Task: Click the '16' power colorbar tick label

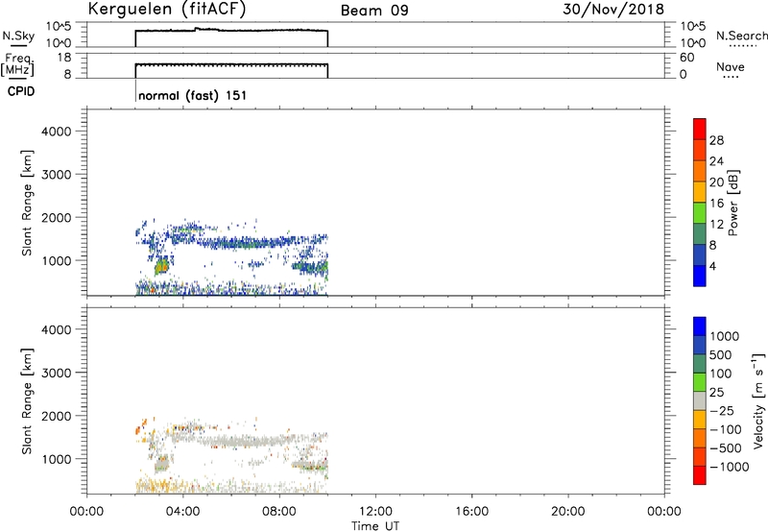Action: [x=716, y=203]
